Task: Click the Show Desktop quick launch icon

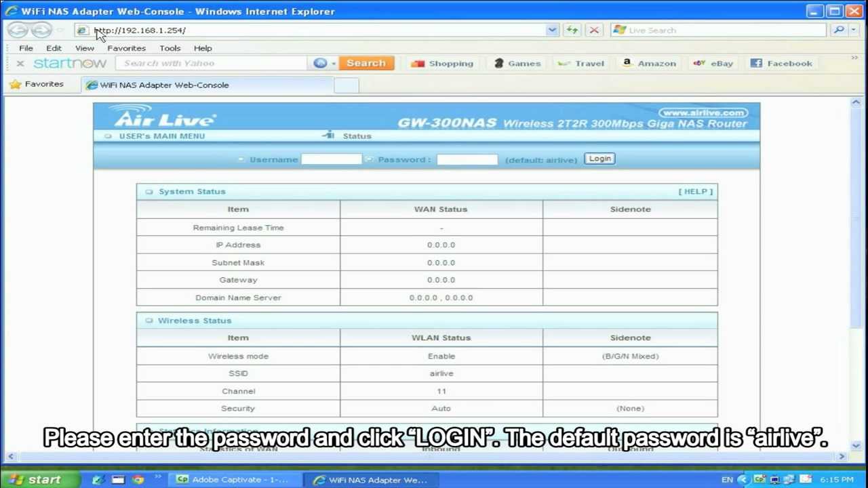Action: [x=118, y=479]
